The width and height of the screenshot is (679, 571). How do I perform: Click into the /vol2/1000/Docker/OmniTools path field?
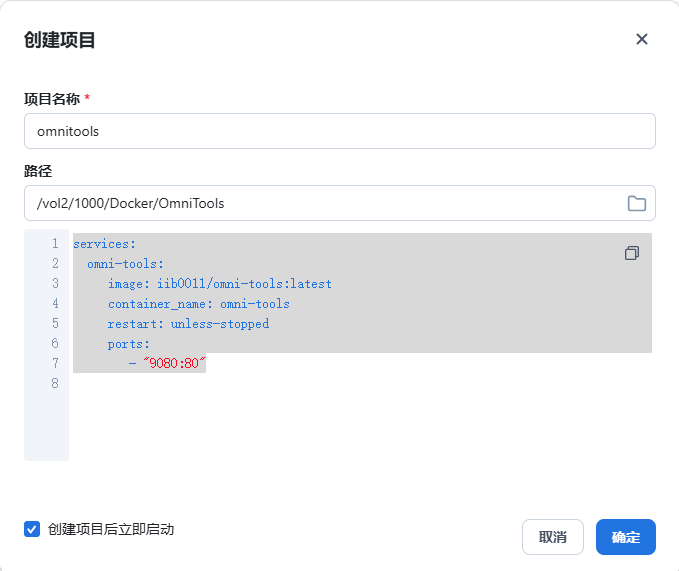coord(320,203)
